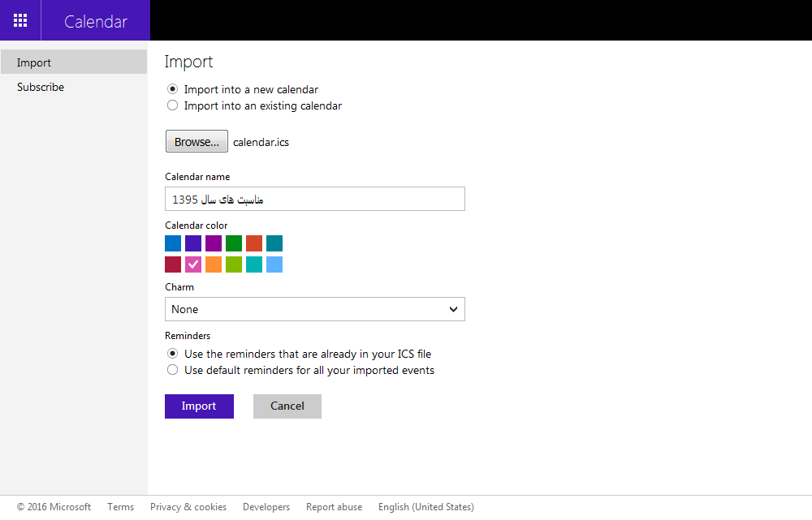Select Import in the left sidebar
This screenshot has height=520, width=812.
coord(74,62)
